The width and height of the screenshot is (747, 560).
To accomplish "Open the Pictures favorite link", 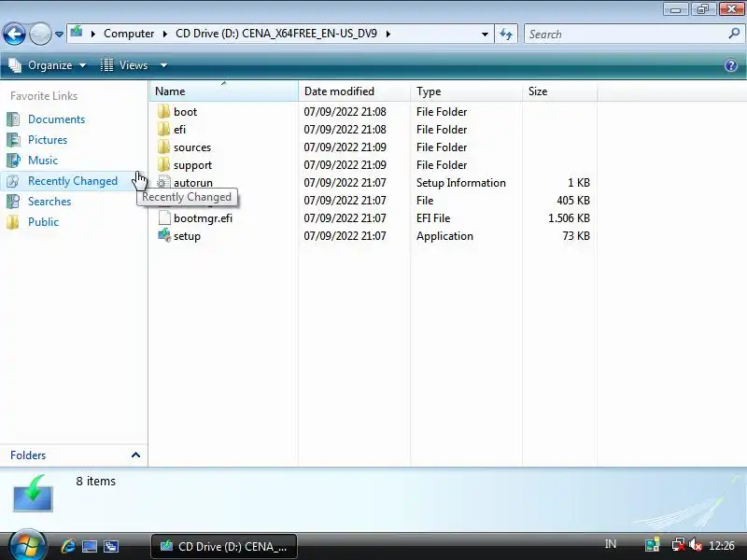I will tap(48, 140).
